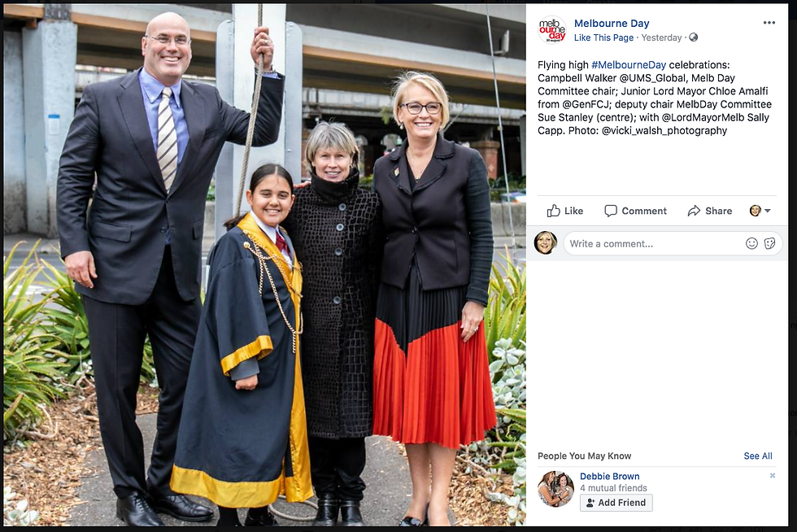Viewport: 797px width, 532px height.
Task: Click the Comment speech bubble button
Action: pyautogui.click(x=635, y=211)
